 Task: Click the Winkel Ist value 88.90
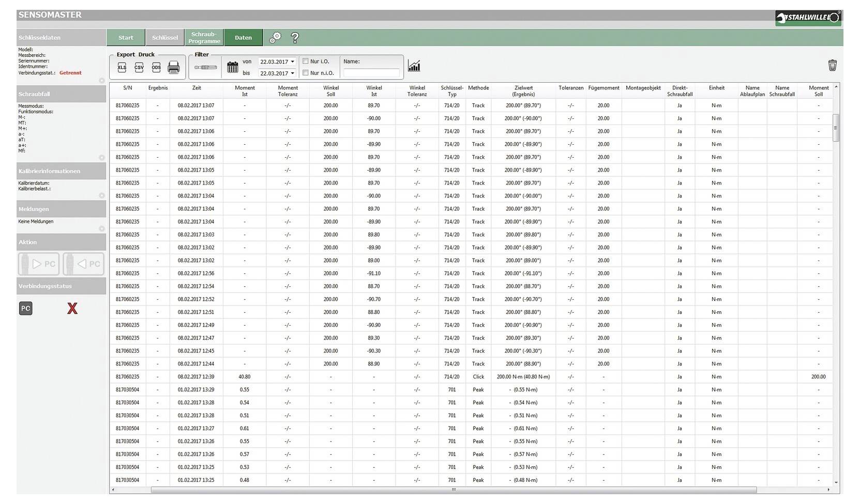tap(374, 364)
